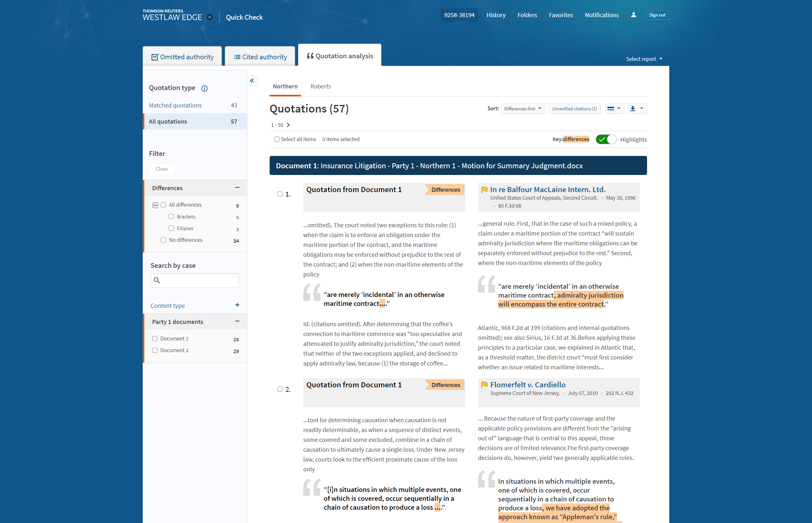Open the display density options icon
812x523 pixels.
pyautogui.click(x=615, y=109)
